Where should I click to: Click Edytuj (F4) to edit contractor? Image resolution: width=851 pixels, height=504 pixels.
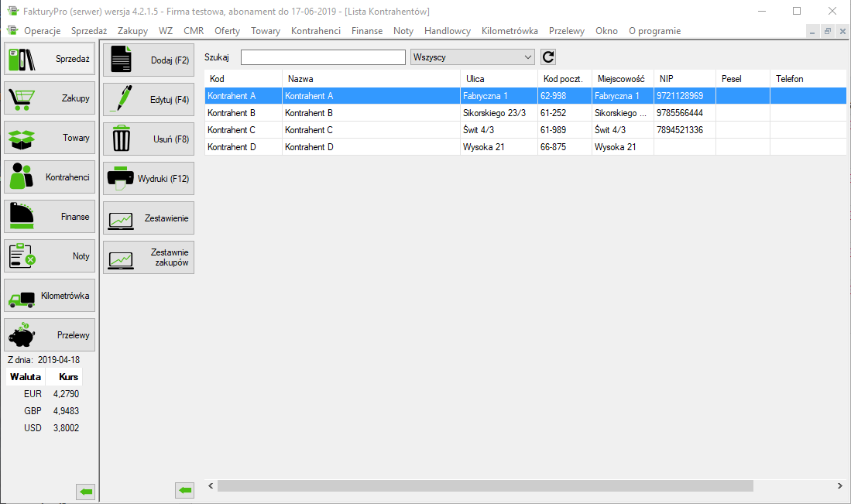pos(148,100)
